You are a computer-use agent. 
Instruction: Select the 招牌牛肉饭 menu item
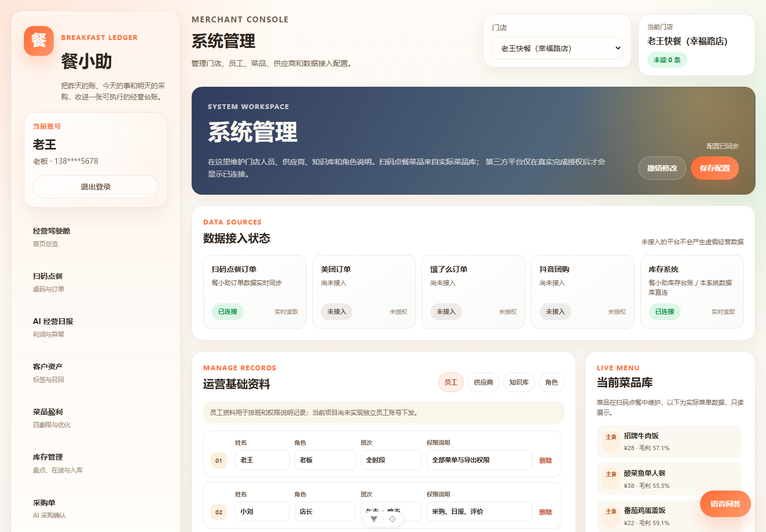pyautogui.click(x=669, y=442)
